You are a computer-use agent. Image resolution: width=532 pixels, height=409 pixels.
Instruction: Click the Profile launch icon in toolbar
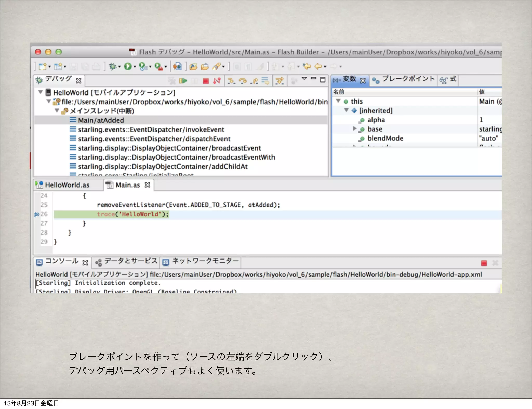[143, 66]
